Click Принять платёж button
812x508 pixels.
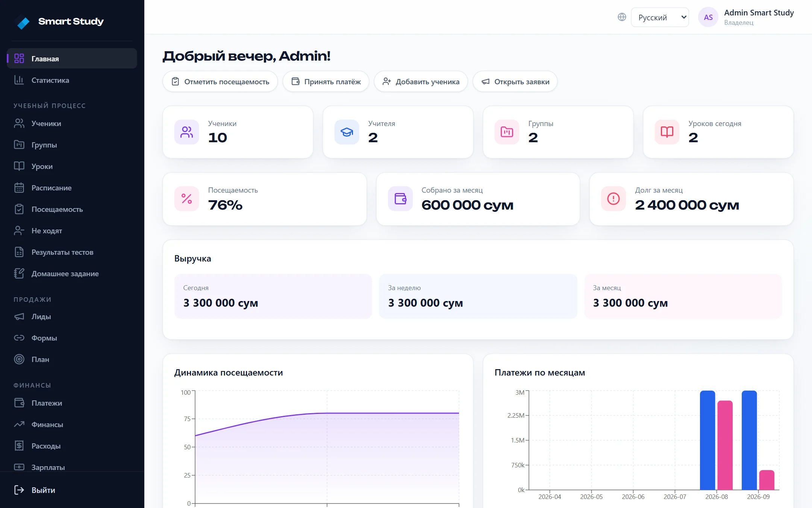(326, 82)
